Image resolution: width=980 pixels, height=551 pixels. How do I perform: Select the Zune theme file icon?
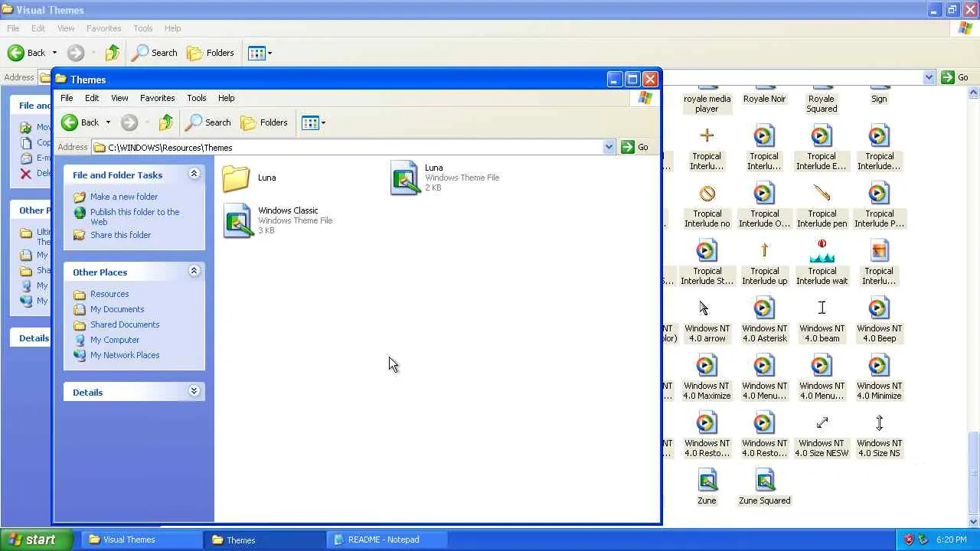[x=707, y=481]
